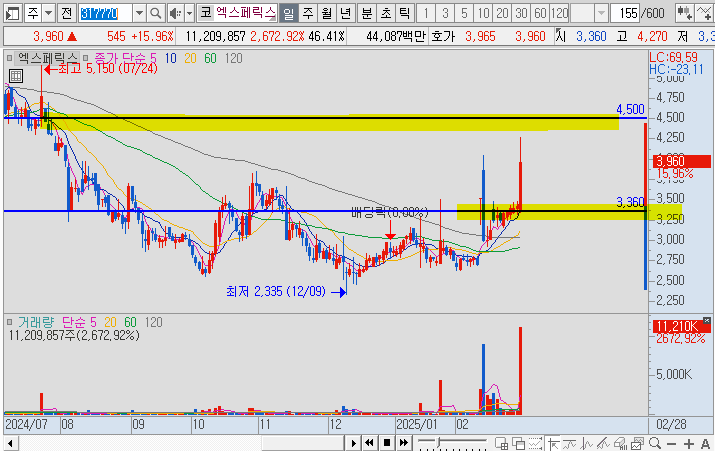The width and height of the screenshot is (715, 451).
Task: Click the speaker sound icon
Action: (x=175, y=13)
